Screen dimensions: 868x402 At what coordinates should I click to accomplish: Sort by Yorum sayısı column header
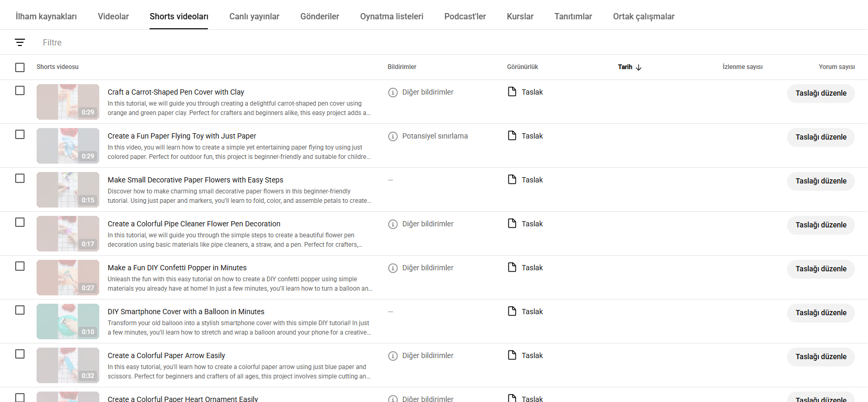coord(837,67)
